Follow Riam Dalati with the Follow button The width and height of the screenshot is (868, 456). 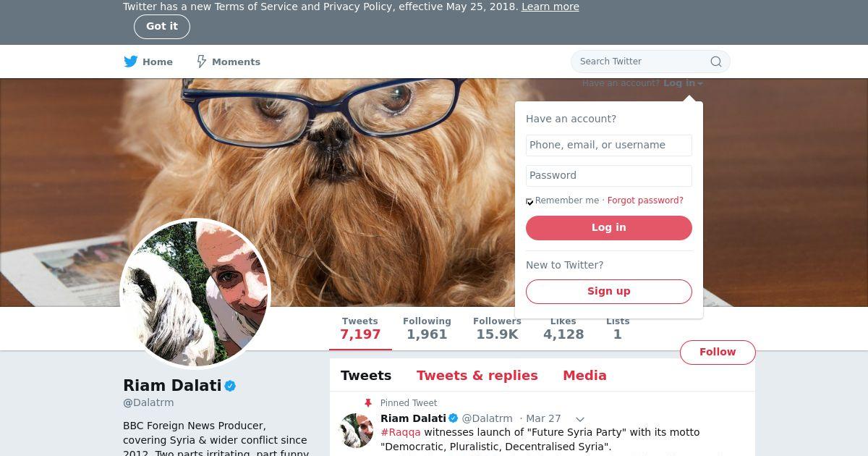(x=718, y=352)
